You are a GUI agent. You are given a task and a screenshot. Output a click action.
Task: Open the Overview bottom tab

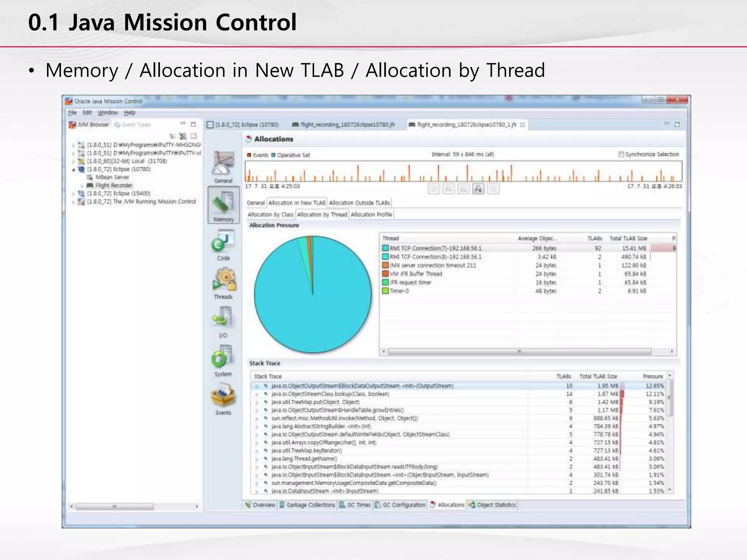[260, 505]
